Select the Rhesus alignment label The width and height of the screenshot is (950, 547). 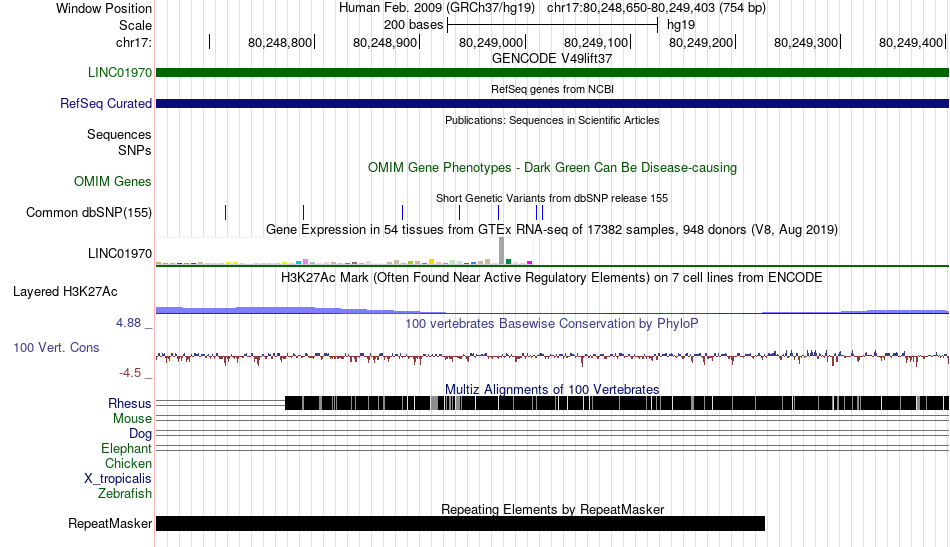[x=129, y=403]
